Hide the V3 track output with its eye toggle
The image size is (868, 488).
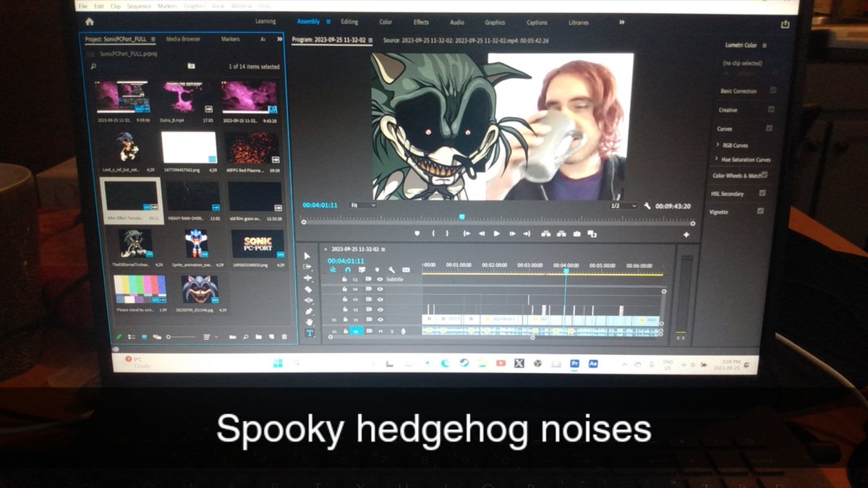[x=380, y=299]
